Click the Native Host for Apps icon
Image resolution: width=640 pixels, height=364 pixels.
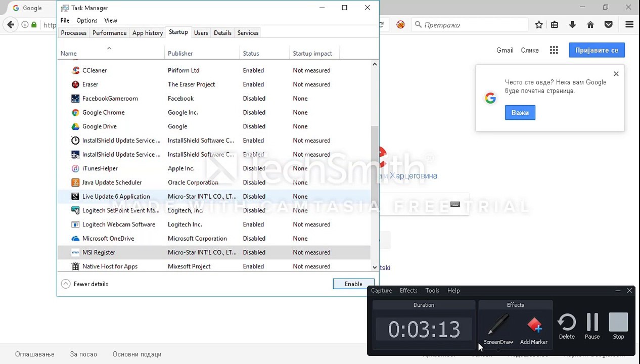click(75, 266)
